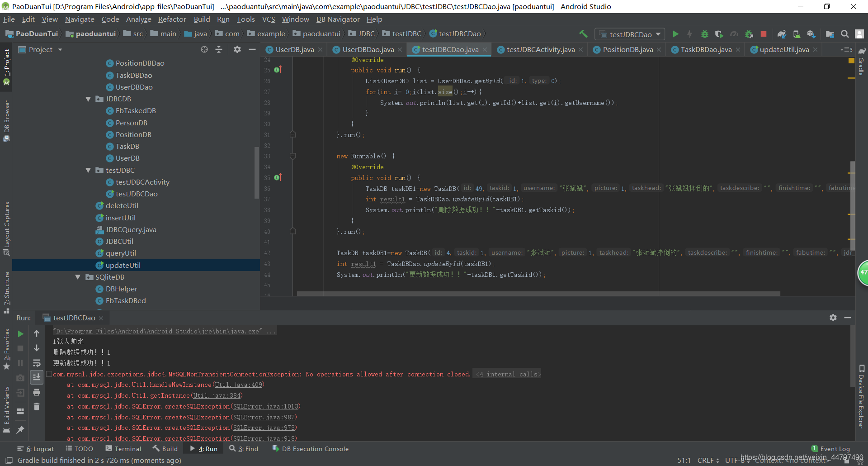This screenshot has width=868, height=466.
Task: Switch to testJDBCActivity.java tab
Action: pyautogui.click(x=540, y=49)
